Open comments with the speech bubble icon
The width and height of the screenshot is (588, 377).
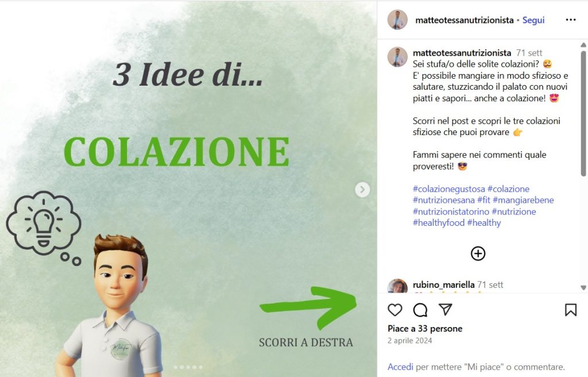pyautogui.click(x=420, y=310)
